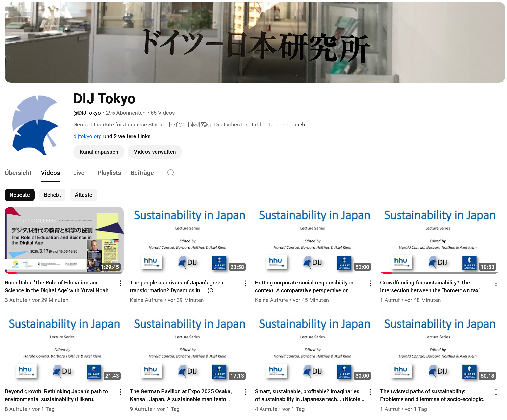Open Roundtable 'Role of Education and Science' title

pyautogui.click(x=58, y=287)
